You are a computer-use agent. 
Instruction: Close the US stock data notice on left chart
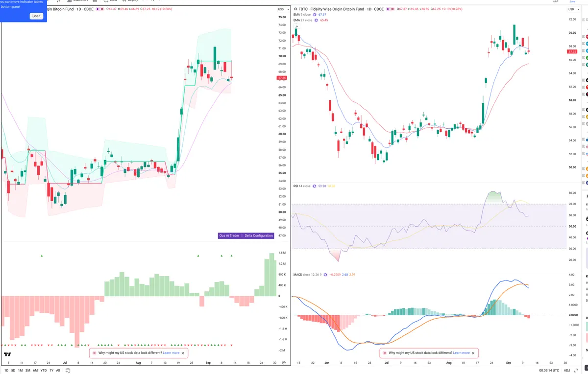coord(183,353)
